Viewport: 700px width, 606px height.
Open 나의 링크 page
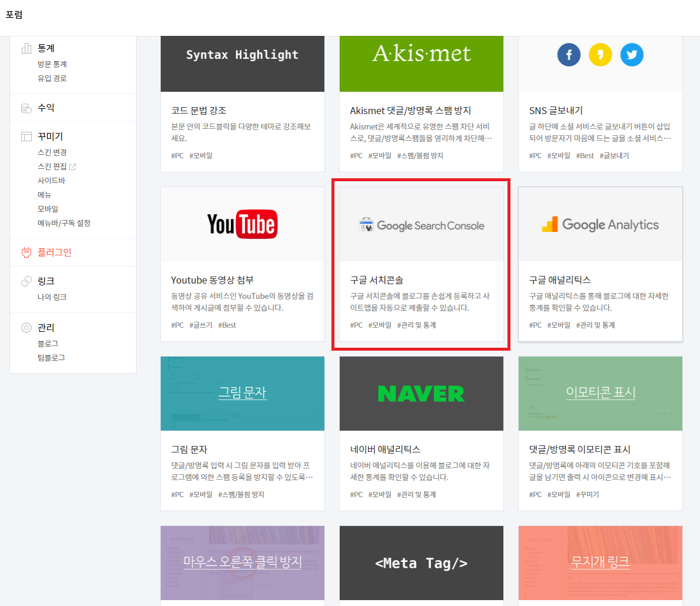[52, 297]
